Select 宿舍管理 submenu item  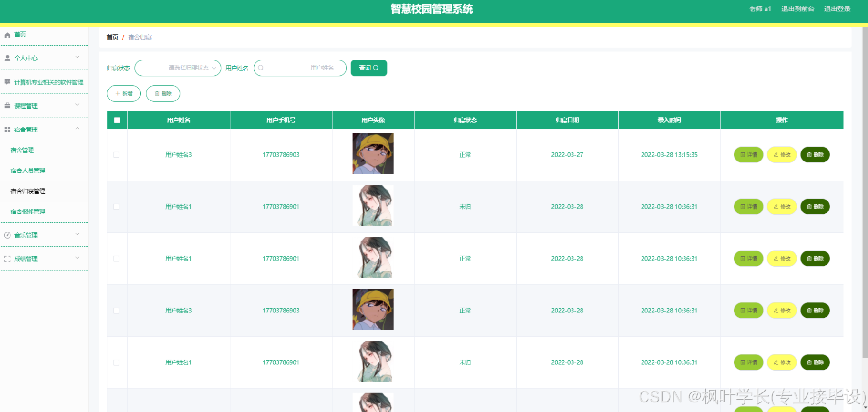pyautogui.click(x=22, y=150)
